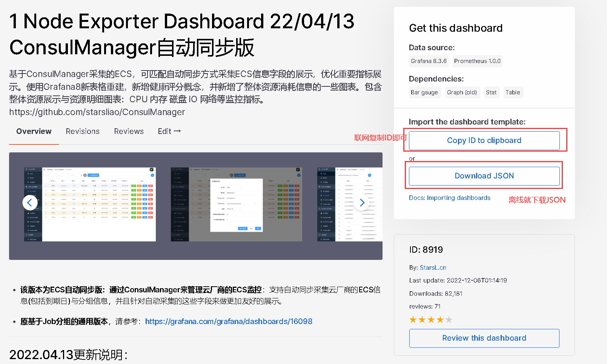
Task: Click the 'Downloads: 82,181' text
Action: (436, 293)
